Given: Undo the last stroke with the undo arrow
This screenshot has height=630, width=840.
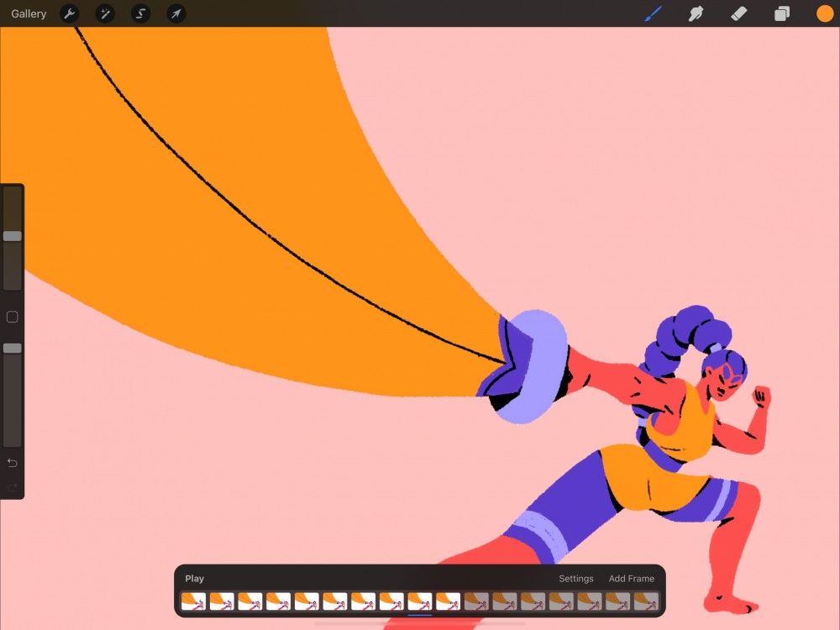Looking at the screenshot, I should 12,463.
